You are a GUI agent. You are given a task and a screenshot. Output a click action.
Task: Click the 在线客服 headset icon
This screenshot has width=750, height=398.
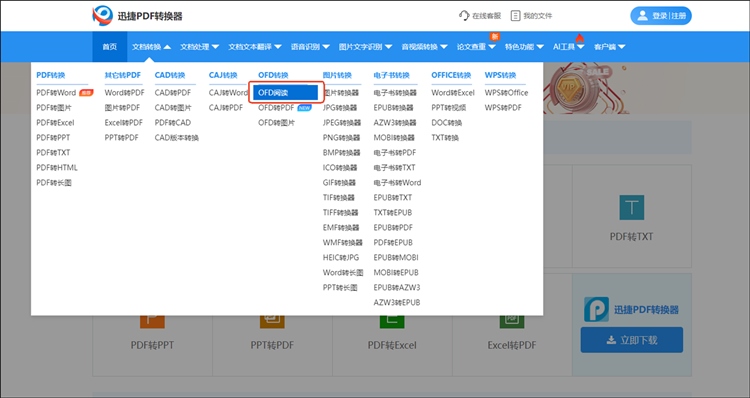click(463, 16)
